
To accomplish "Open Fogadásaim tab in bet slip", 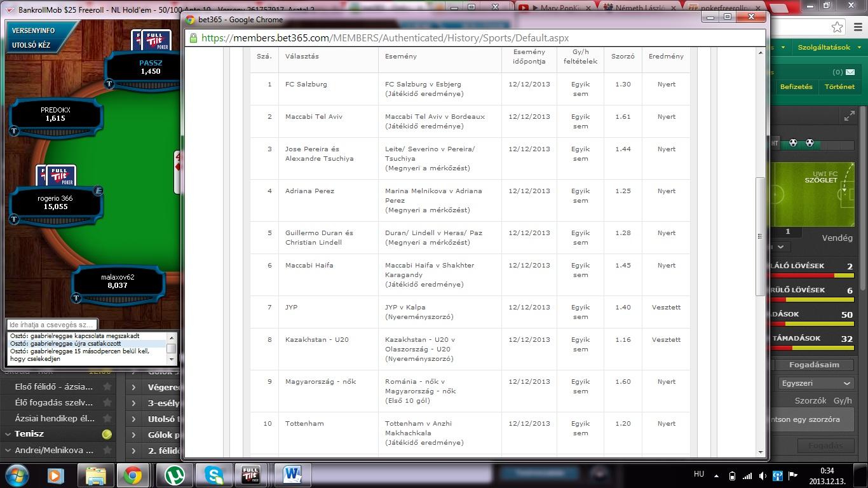I will click(814, 365).
